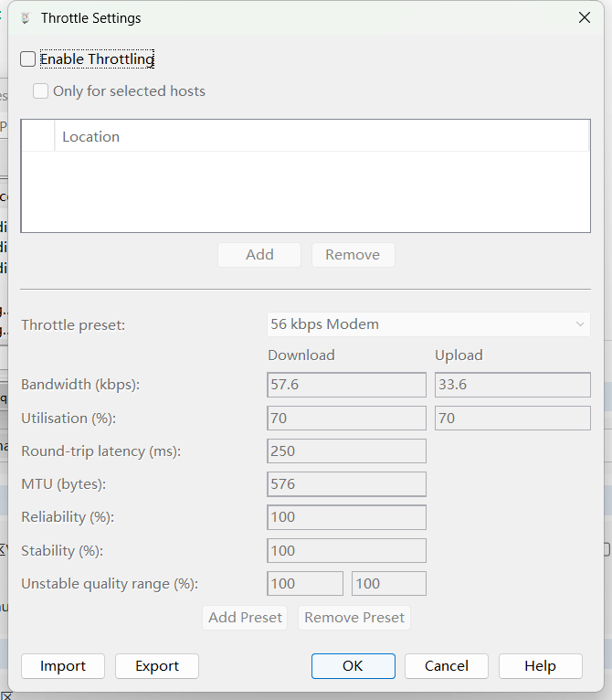Click the Upload Bandwidth field

tap(512, 385)
